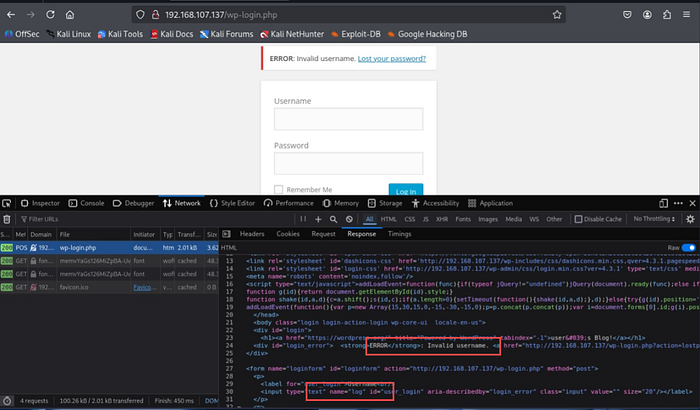
Task: Open network settings gear
Action: click(x=690, y=219)
